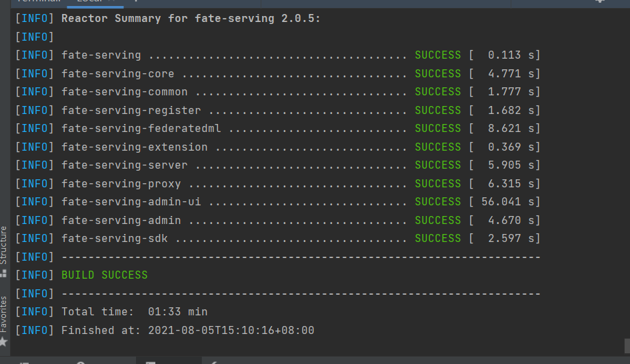
Task: Click the '6.315 s' build time value
Action: point(511,183)
